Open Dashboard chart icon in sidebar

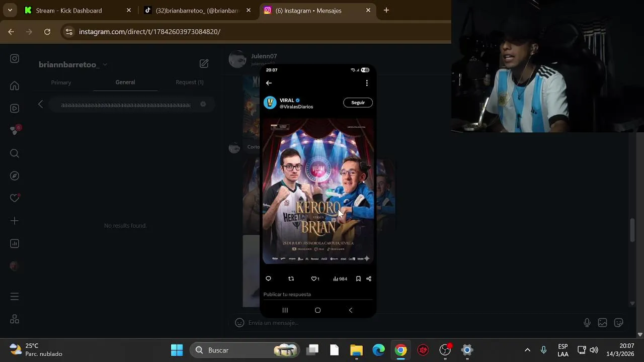(15, 243)
